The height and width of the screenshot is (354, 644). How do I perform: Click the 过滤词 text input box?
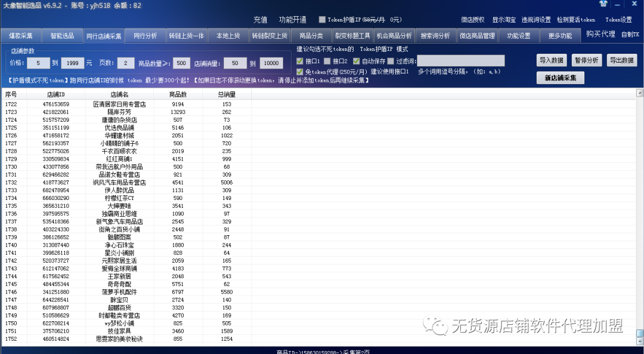(461, 61)
